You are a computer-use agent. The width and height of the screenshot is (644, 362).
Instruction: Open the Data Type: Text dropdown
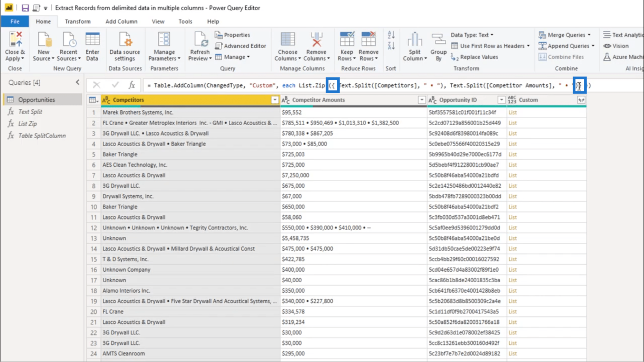(472, 35)
